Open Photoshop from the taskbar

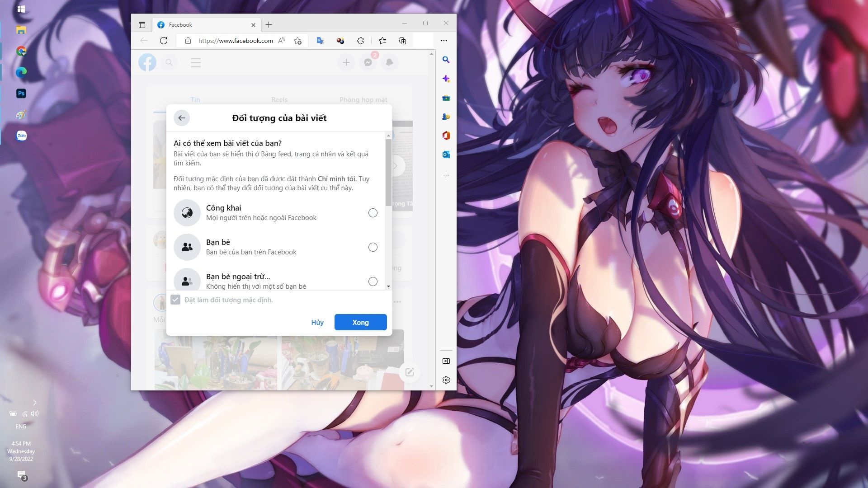click(x=21, y=94)
